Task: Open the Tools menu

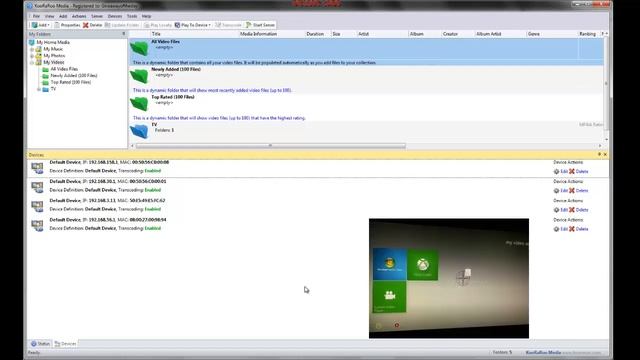Action: point(132,16)
